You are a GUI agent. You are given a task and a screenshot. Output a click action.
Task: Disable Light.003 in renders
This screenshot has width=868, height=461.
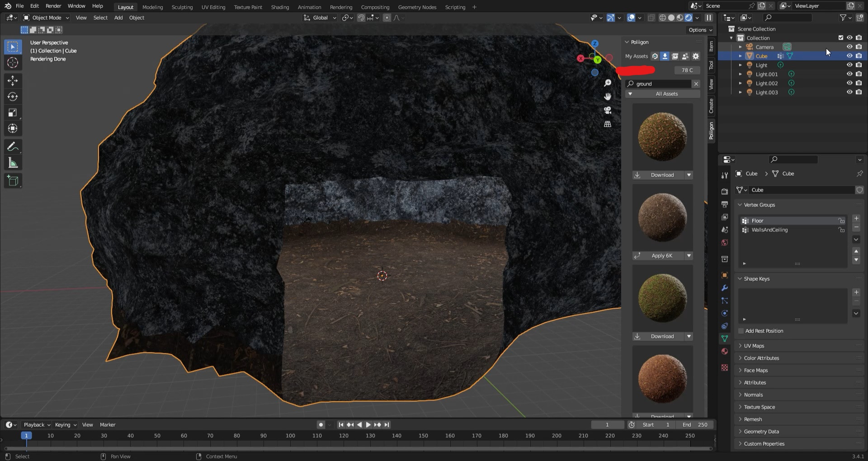click(x=859, y=92)
